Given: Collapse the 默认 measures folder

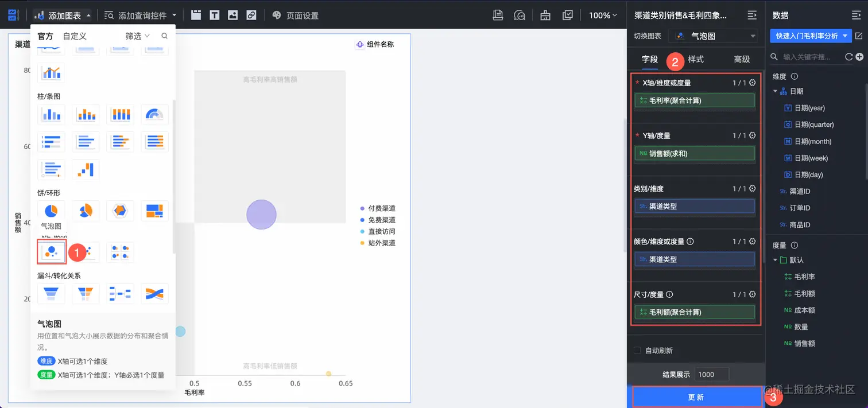Looking at the screenshot, I should coord(775,260).
